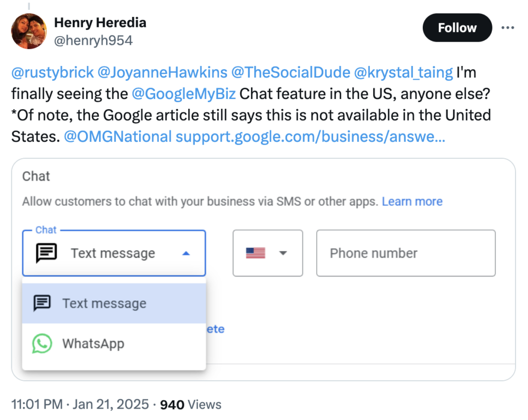The height and width of the screenshot is (420, 528).
Task: Open the @JoyanneHawkins mention
Action: tap(162, 73)
